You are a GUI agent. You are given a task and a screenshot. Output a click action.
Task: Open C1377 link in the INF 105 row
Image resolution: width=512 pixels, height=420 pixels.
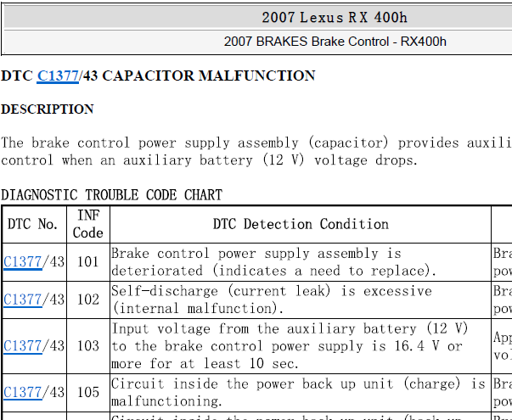tap(23, 392)
